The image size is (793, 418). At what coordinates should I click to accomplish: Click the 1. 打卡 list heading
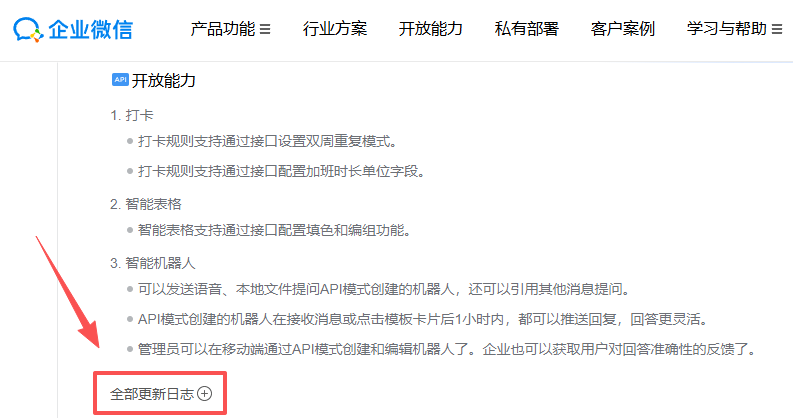131,115
